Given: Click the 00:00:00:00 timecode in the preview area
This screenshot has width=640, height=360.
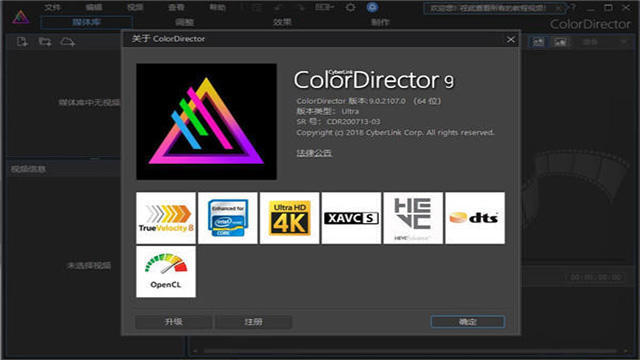Looking at the screenshot, I should pos(596,277).
